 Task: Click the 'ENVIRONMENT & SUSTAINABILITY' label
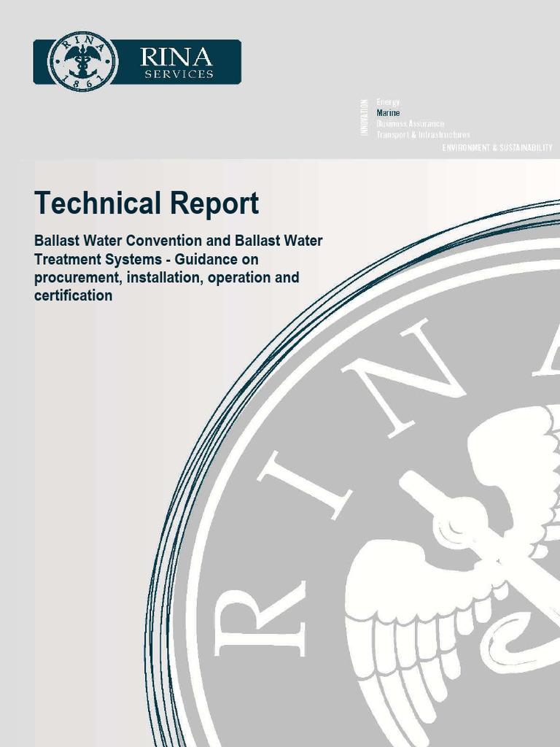click(x=497, y=147)
